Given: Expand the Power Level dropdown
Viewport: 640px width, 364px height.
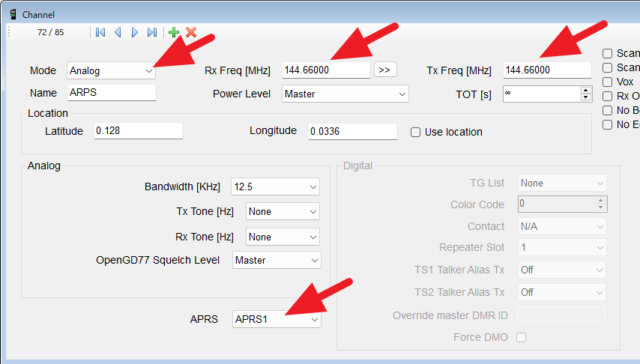Looking at the screenshot, I should click(345, 94).
